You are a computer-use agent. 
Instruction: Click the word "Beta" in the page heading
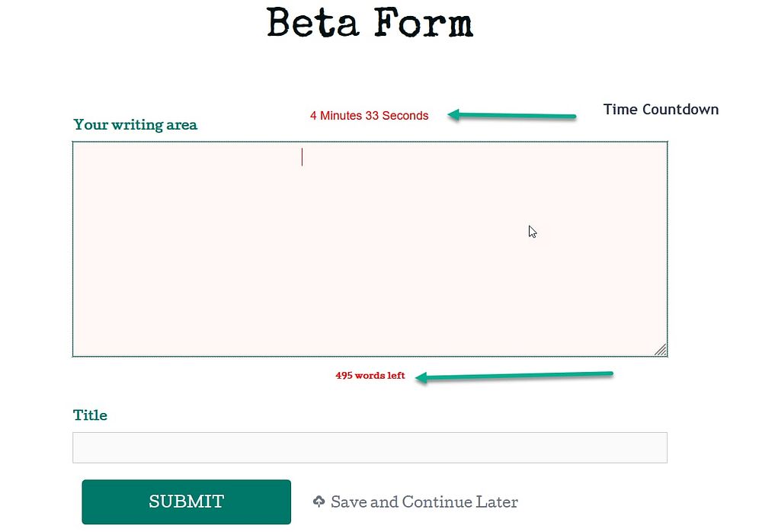[312, 23]
